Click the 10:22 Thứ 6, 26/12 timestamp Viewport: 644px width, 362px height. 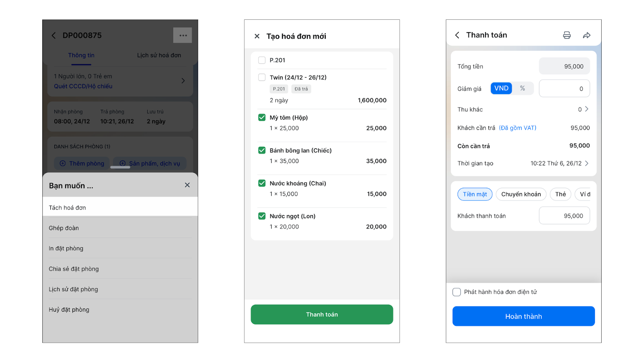[556, 163]
